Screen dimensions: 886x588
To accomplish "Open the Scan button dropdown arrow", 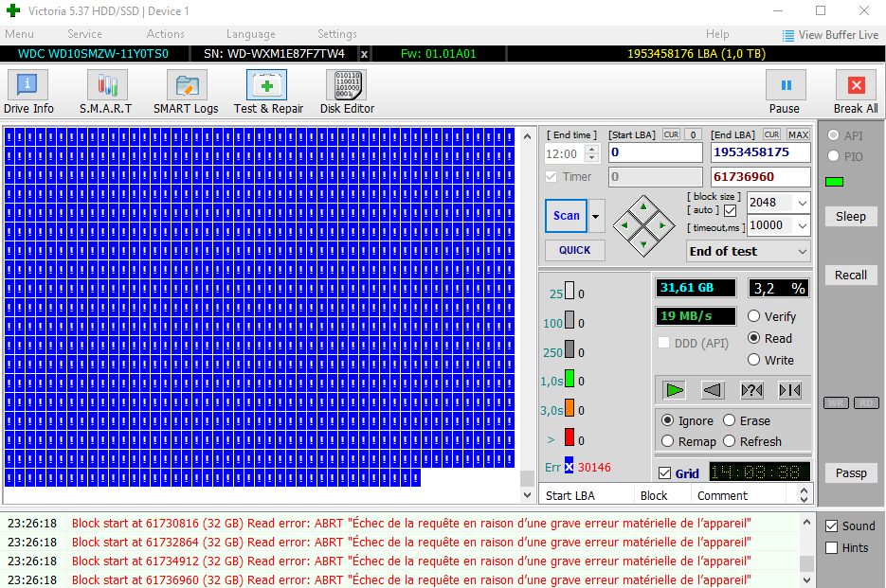I will [x=596, y=216].
